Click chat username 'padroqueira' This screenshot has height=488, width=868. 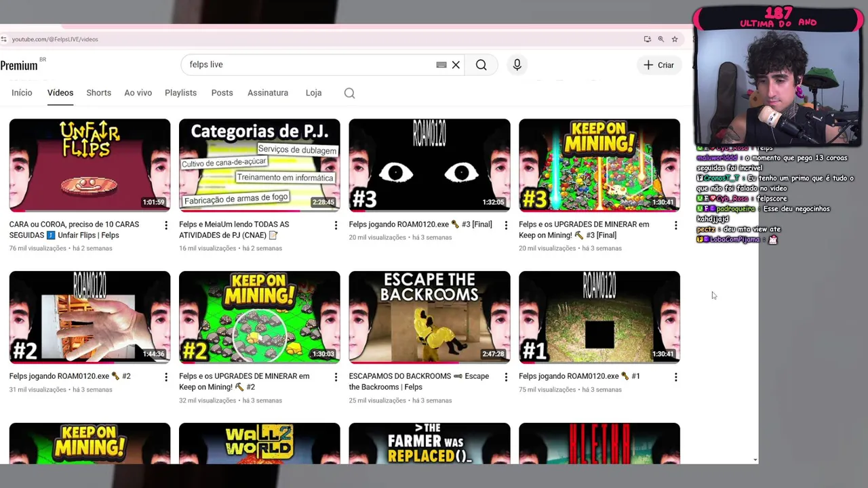tap(735, 209)
